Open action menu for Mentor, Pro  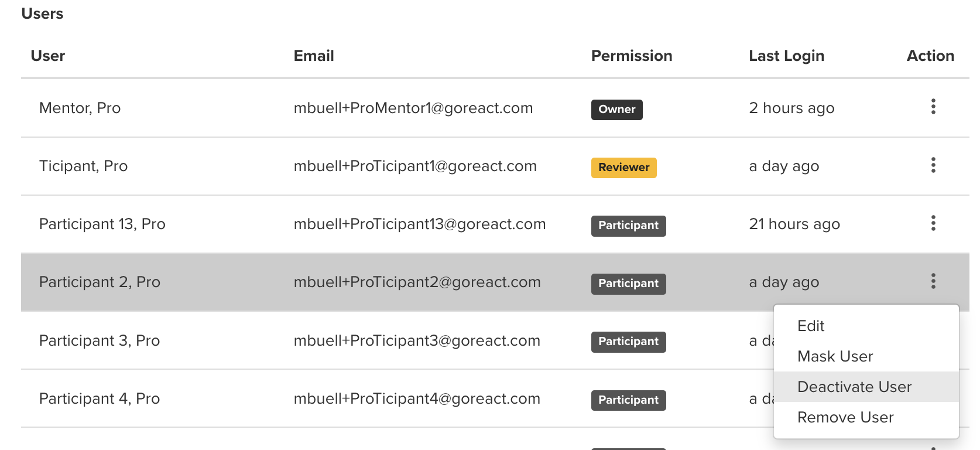933,107
